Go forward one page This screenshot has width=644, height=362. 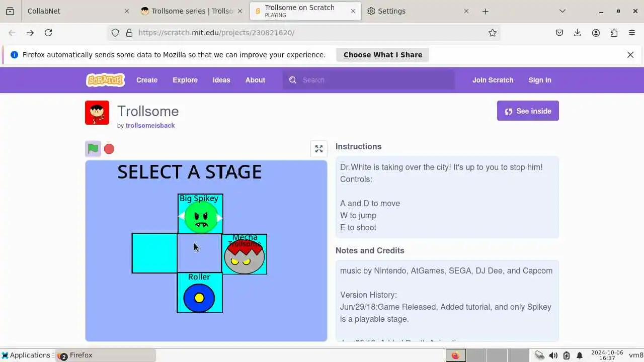click(30, 33)
